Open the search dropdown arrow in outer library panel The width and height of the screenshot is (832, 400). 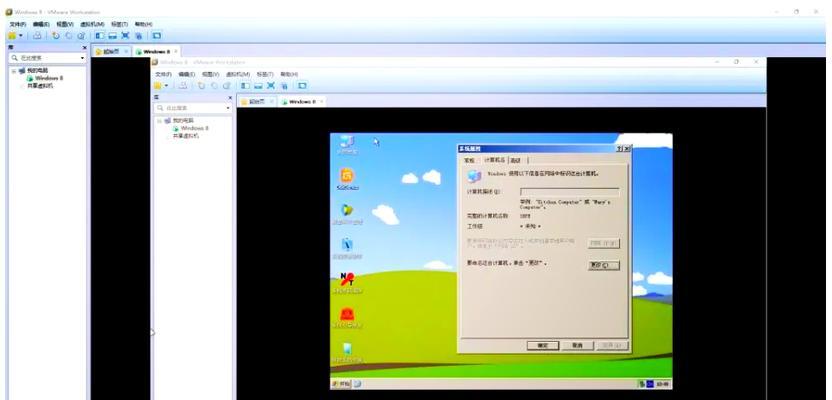tap(82, 58)
